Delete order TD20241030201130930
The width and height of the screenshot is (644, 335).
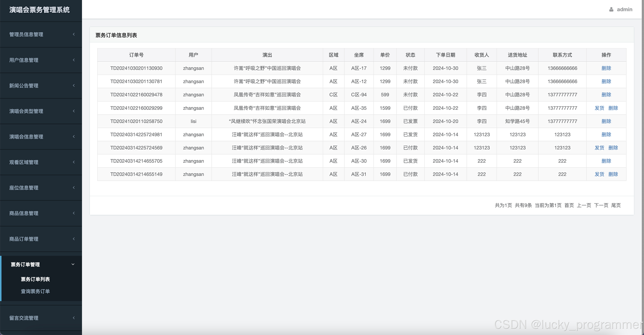pos(606,68)
